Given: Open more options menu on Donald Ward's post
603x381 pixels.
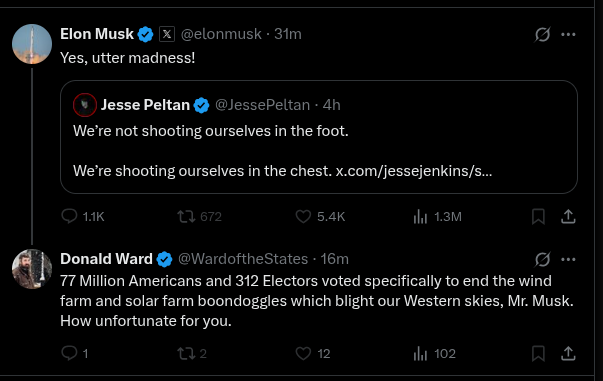Looking at the screenshot, I should click(x=568, y=260).
